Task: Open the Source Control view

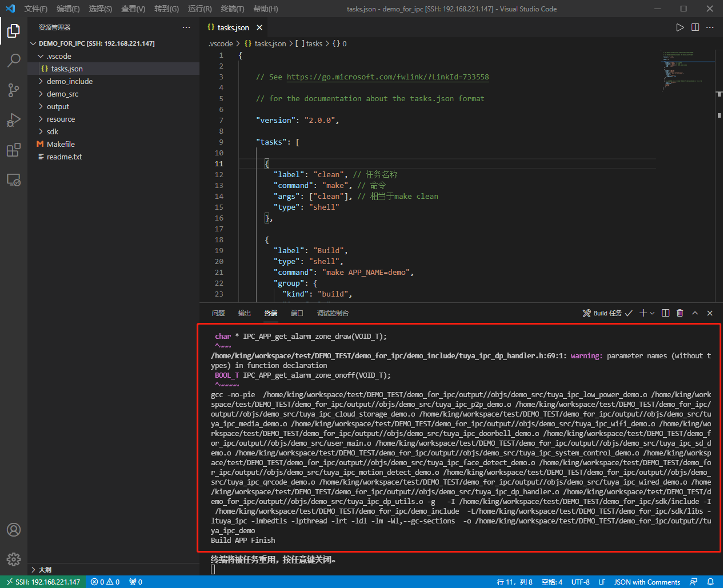Action: pyautogui.click(x=14, y=90)
